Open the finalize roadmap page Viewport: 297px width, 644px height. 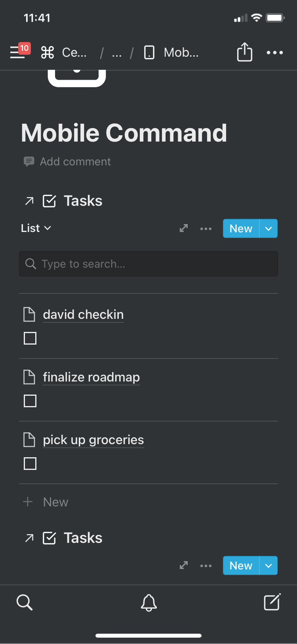91,377
